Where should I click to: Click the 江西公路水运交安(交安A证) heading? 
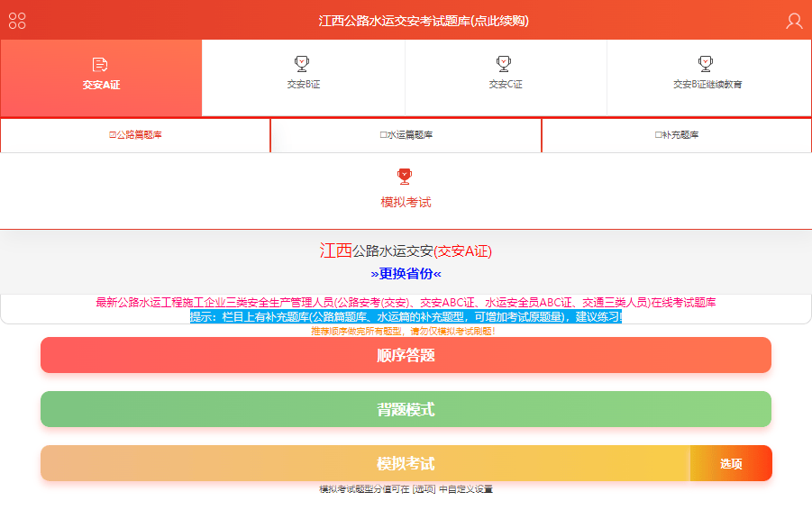(x=406, y=251)
